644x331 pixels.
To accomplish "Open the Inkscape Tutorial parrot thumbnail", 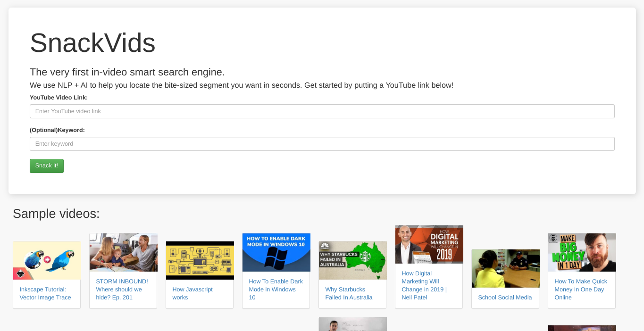I will coord(47,260).
